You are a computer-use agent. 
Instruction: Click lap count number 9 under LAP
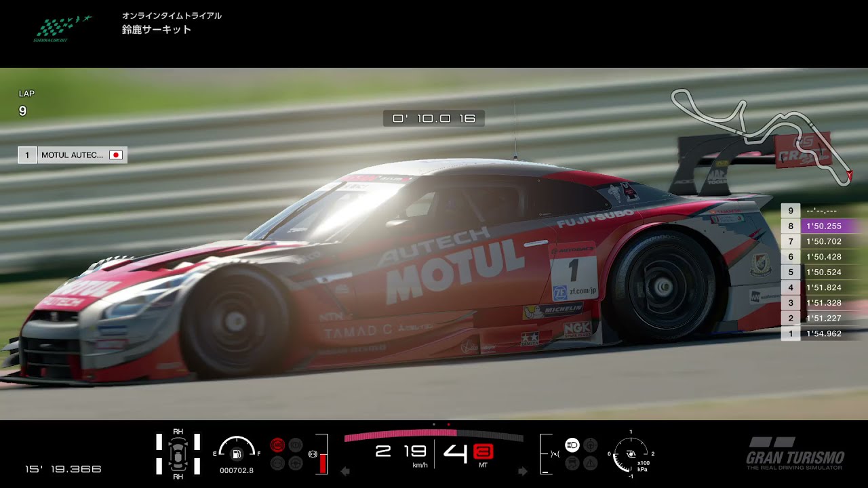click(22, 110)
